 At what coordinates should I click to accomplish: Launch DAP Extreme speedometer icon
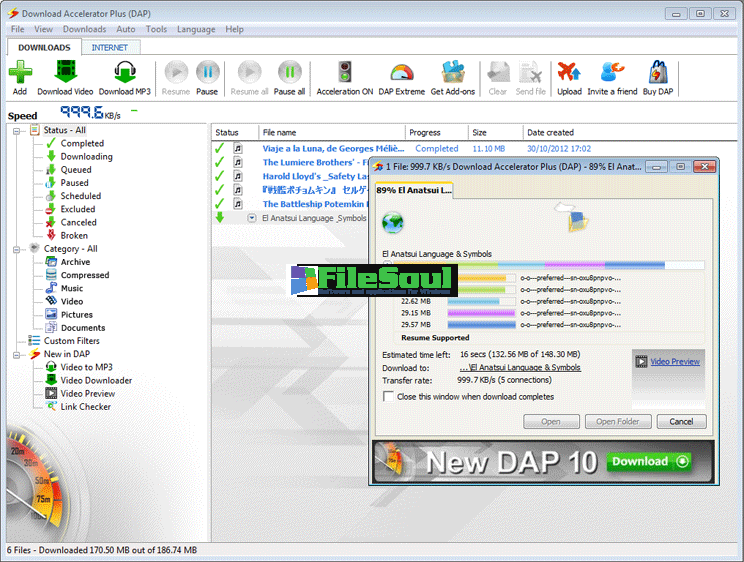401,74
